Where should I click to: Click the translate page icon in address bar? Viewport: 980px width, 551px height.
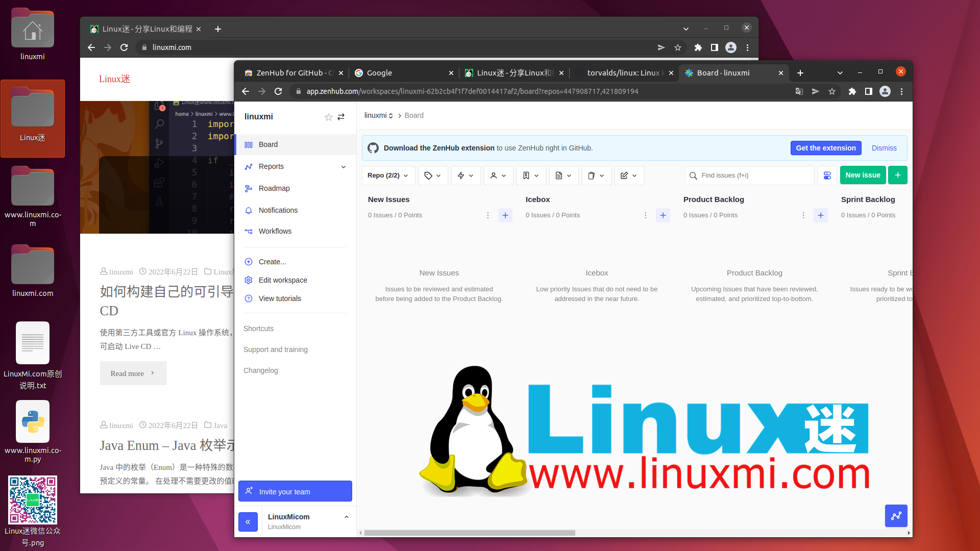799,91
